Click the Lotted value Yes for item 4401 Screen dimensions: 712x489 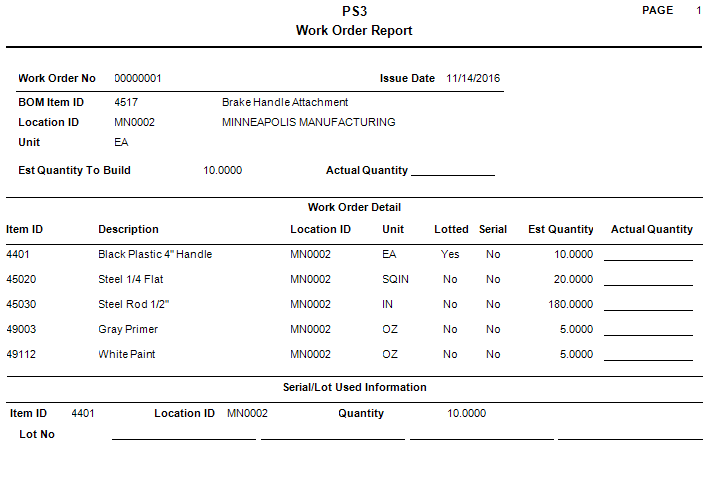pos(450,254)
